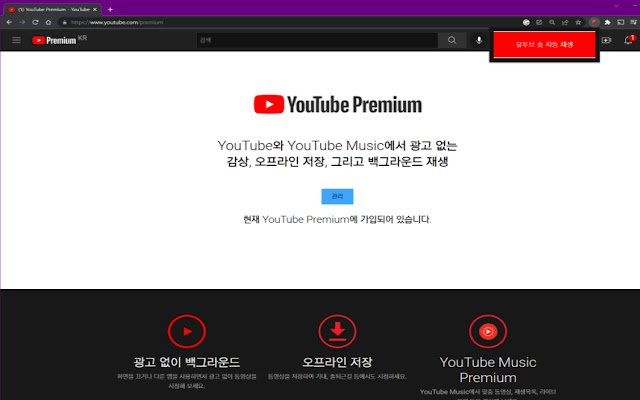
Task: Go forward with the browser forward arrow
Action: click(x=22, y=22)
